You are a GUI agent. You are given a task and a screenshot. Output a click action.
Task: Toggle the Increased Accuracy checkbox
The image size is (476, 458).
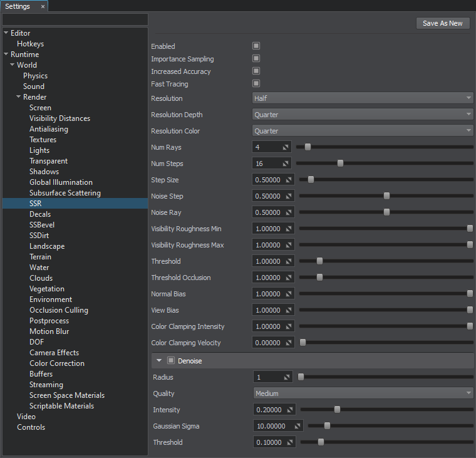pos(256,71)
